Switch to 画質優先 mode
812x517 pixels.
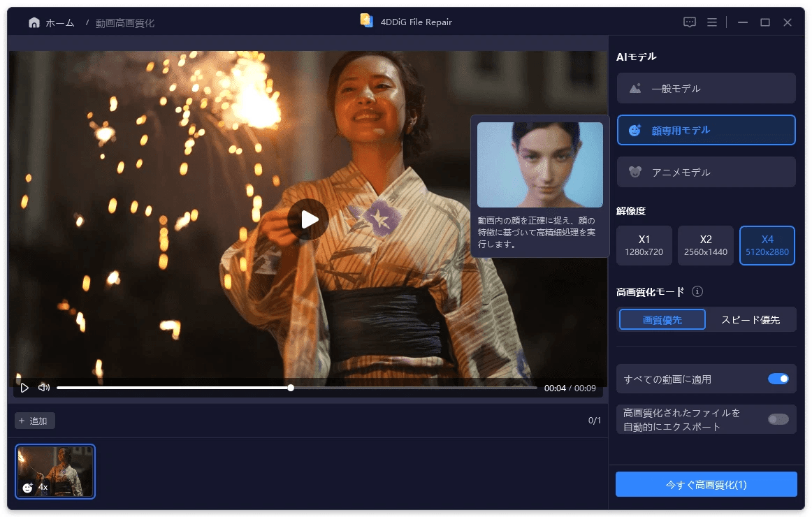[662, 320]
